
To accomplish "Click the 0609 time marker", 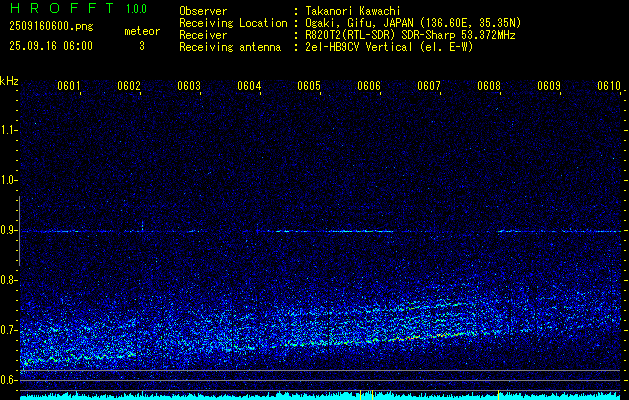I will pyautogui.click(x=549, y=85).
